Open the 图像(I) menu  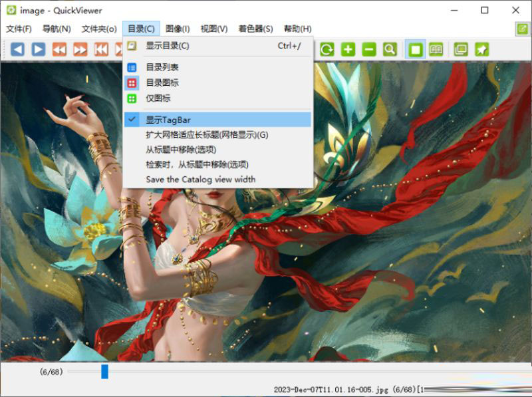click(x=178, y=29)
